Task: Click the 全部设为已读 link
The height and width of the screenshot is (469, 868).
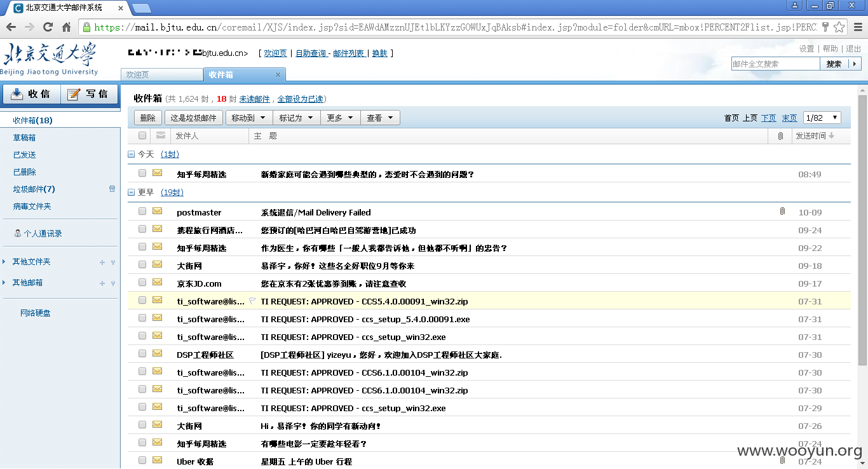Action: 301,99
